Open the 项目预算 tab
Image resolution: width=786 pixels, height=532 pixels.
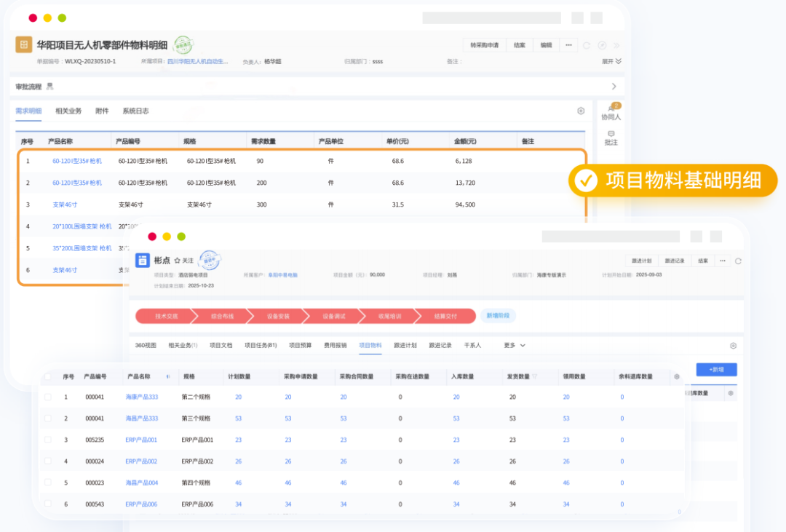pos(301,346)
